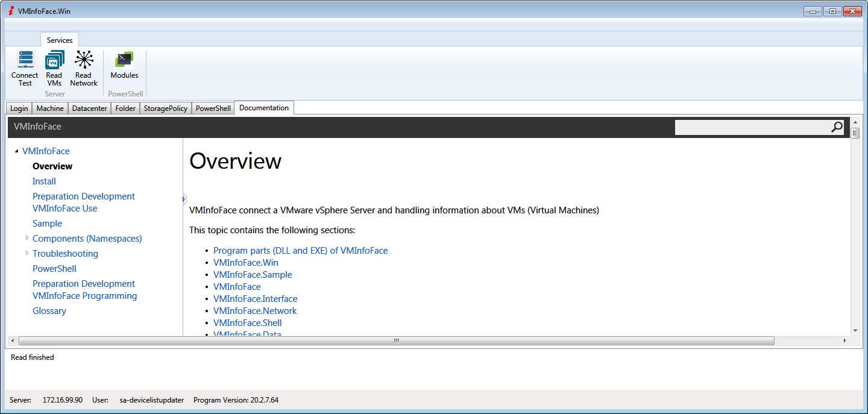Click the horizontal scrollbar right arrow

coord(844,340)
